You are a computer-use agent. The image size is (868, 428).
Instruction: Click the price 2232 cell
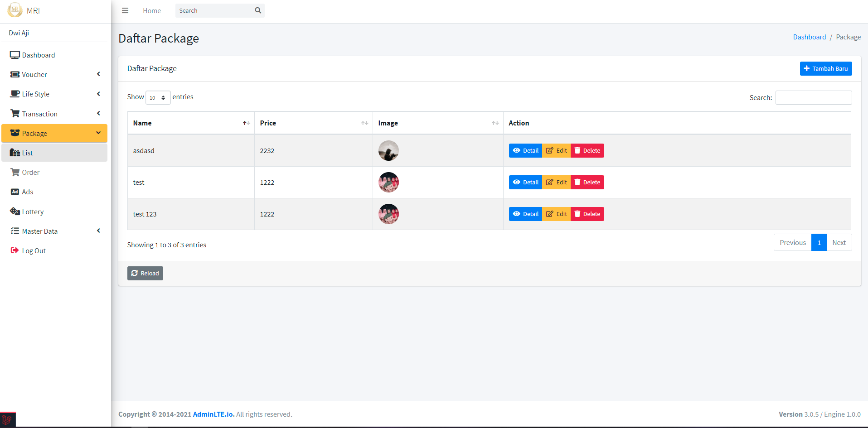pos(314,151)
